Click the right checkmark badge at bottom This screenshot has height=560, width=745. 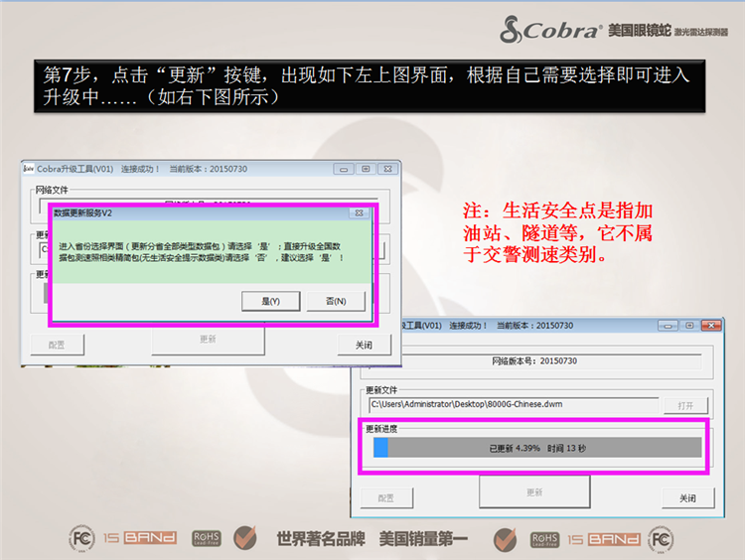tap(505, 539)
